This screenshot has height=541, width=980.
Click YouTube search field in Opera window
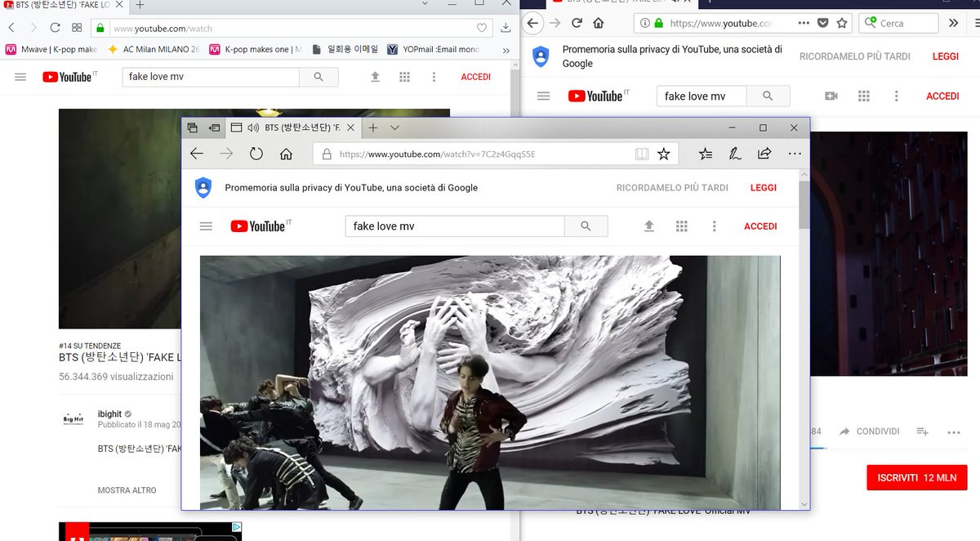pos(211,77)
